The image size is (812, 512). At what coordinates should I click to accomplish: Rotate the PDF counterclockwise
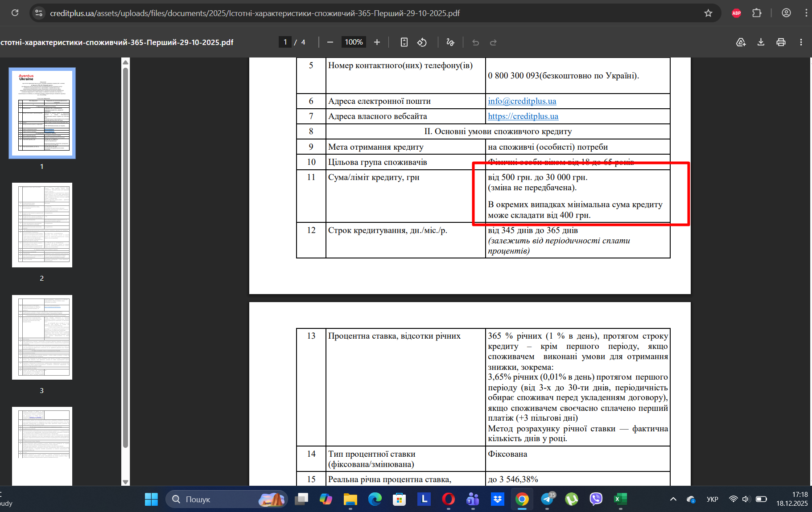point(422,42)
